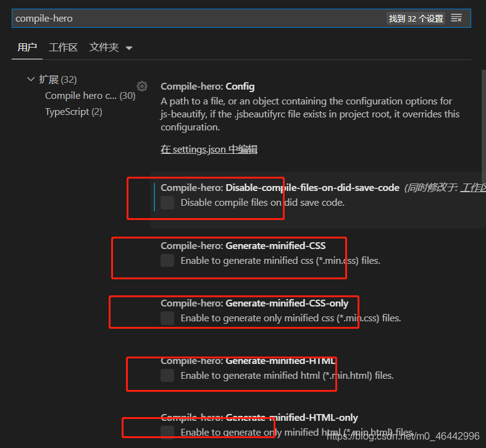The image size is (486, 448).
Task: Enable generate minified css (*.min.css) files checkbox
Action: [x=167, y=261]
